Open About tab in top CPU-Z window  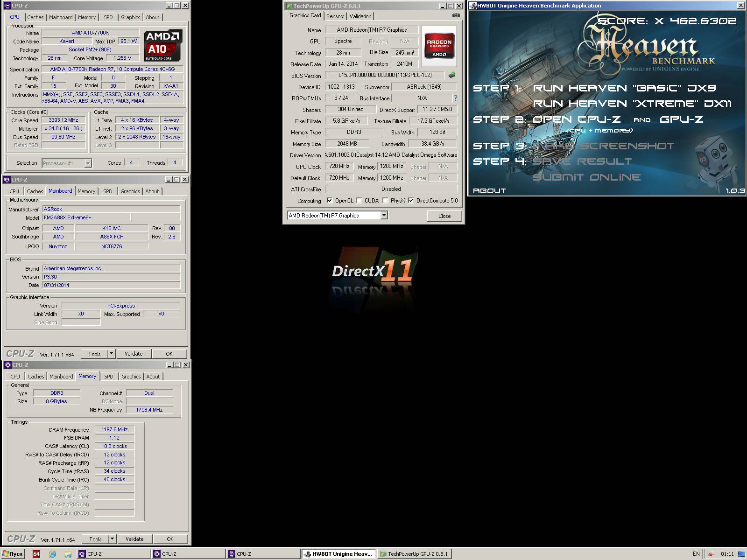pos(153,17)
